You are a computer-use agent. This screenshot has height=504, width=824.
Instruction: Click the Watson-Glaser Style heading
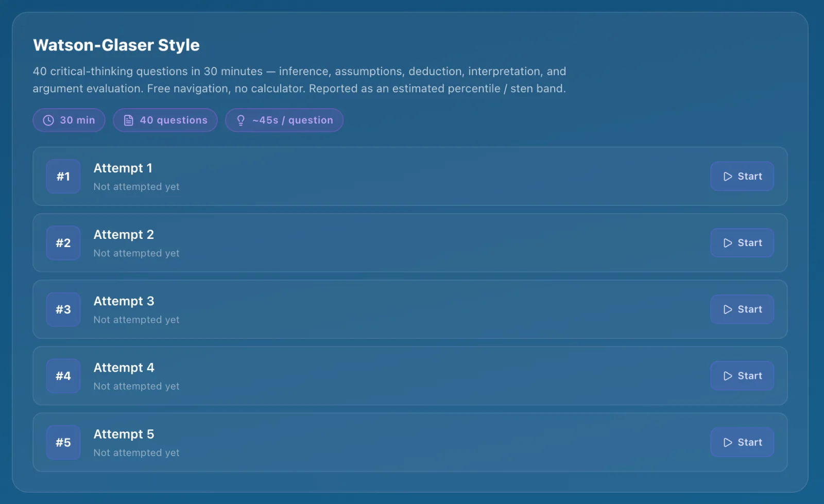coord(116,45)
